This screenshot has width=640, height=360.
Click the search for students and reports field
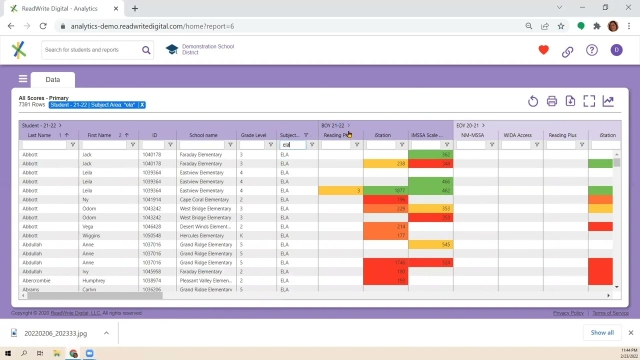92,50
